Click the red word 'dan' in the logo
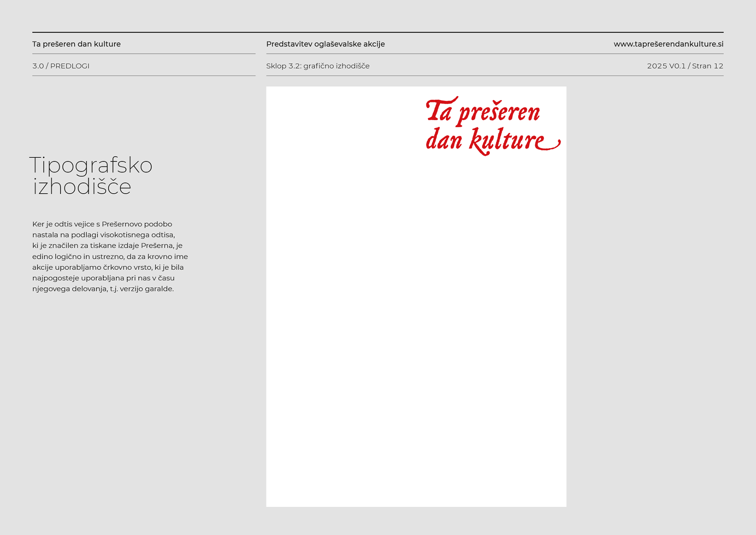756x535 pixels. 444,141
